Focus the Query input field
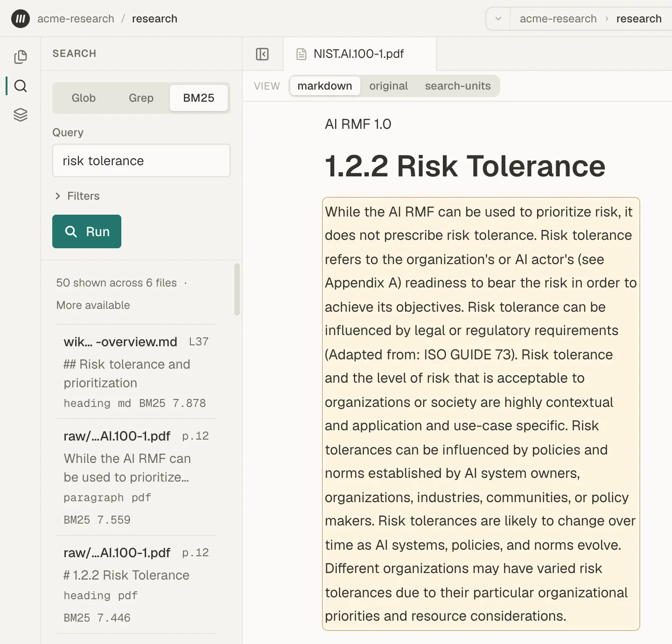Image resolution: width=672 pixels, height=644 pixels. (141, 161)
